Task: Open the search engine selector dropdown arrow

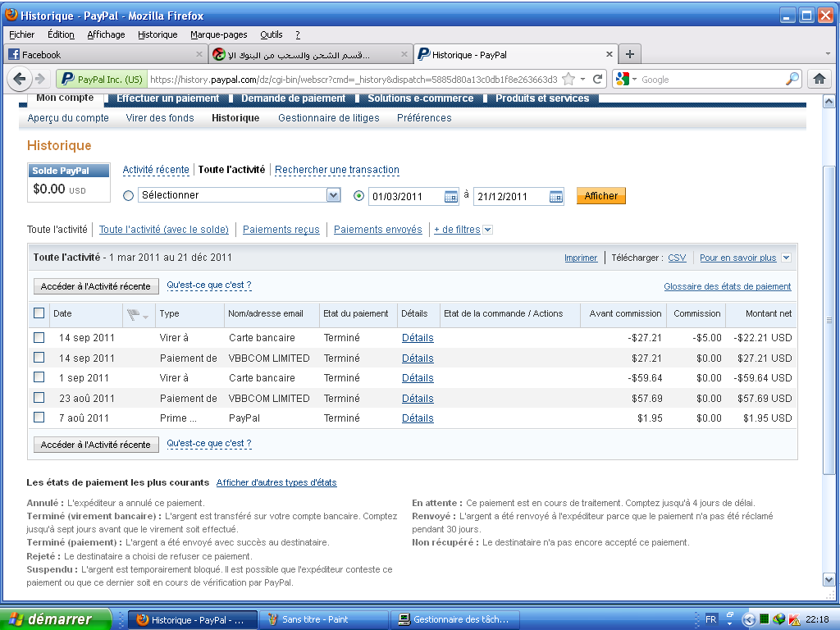Action: tap(635, 80)
